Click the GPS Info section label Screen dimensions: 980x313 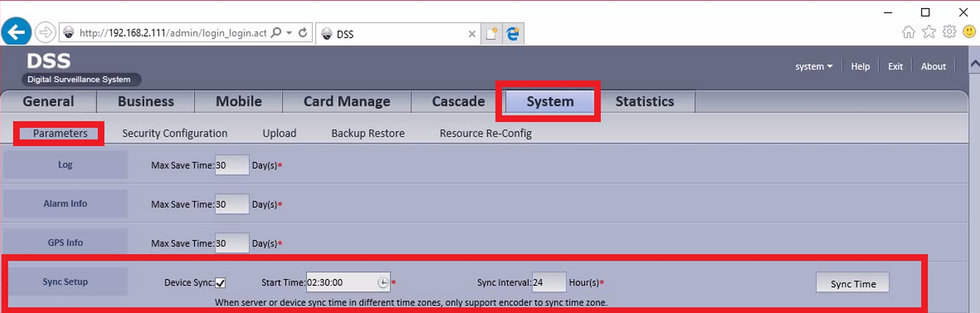[x=65, y=243]
